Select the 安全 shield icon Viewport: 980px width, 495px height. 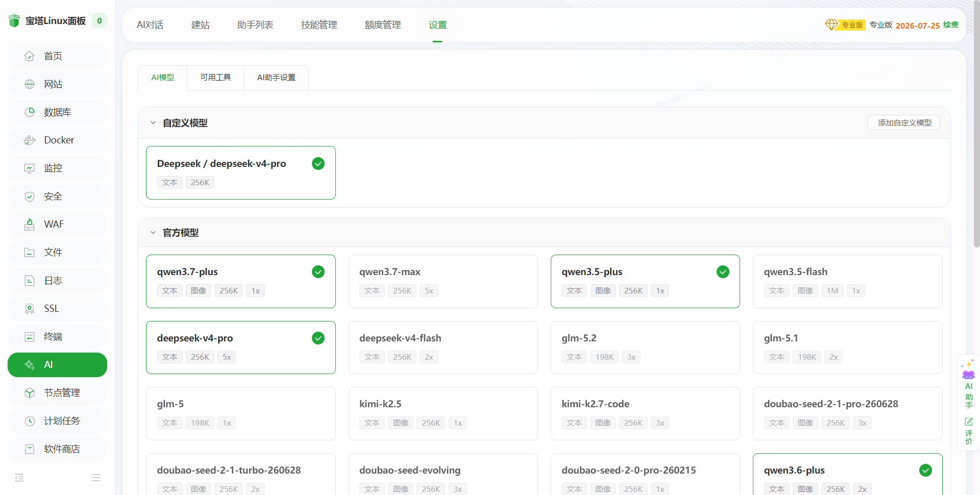pyautogui.click(x=30, y=196)
